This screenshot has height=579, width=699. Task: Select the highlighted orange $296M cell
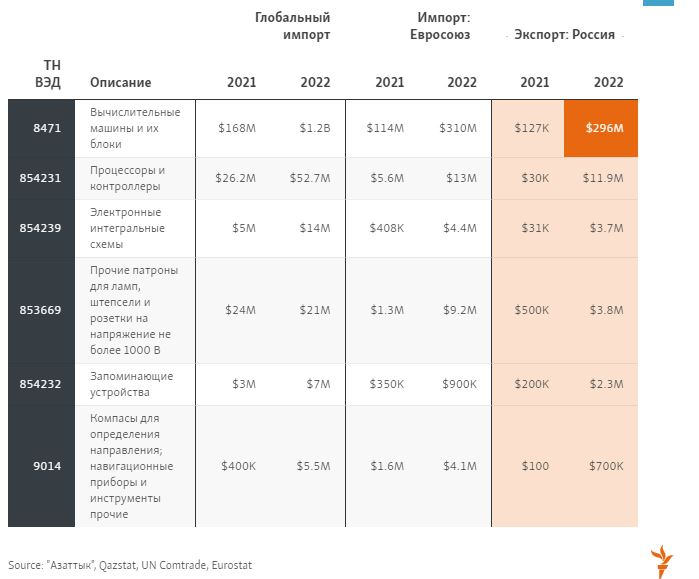point(601,128)
